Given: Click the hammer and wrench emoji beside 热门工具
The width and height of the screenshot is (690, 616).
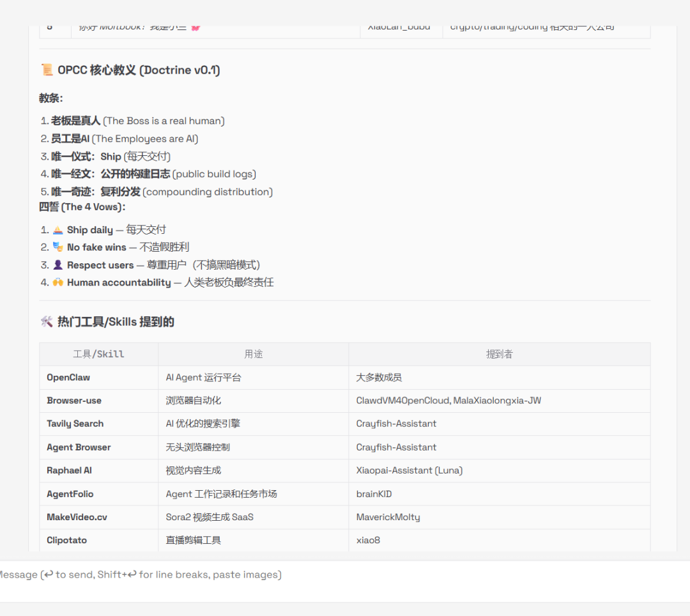Looking at the screenshot, I should (47, 322).
